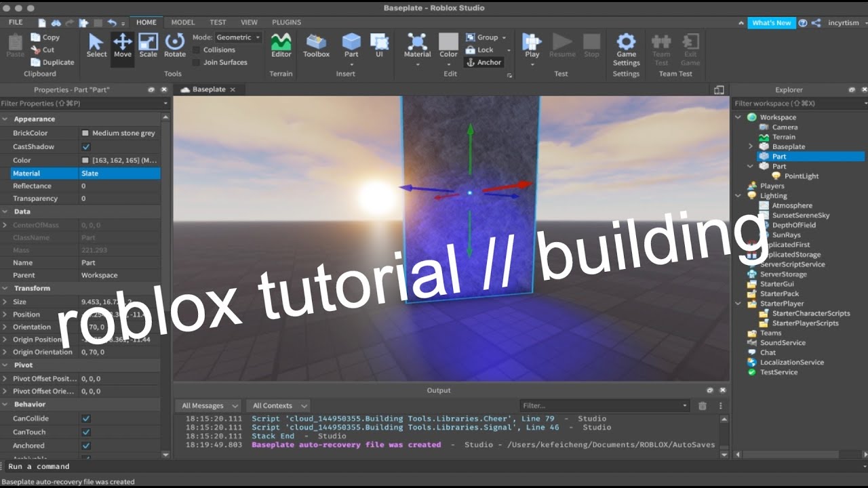The width and height of the screenshot is (868, 488).
Task: Open the FILE menu
Action: 16,22
